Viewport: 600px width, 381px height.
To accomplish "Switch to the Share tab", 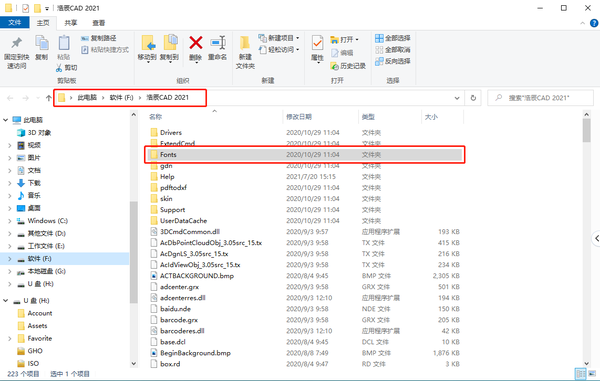I will point(71,23).
